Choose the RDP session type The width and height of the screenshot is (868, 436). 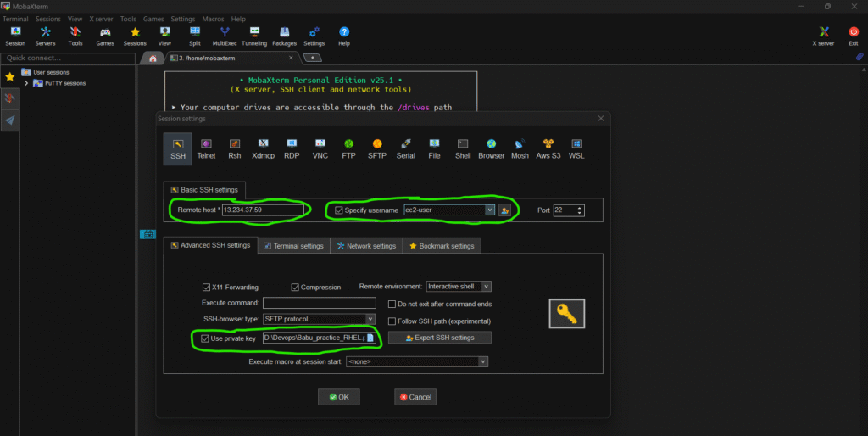click(x=292, y=148)
